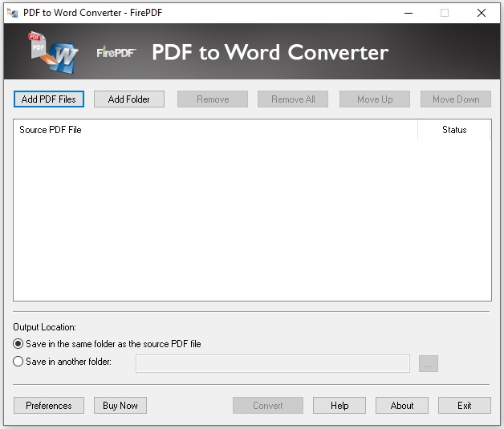Select the Source PDF File column header
This screenshot has width=504, height=429.
click(x=215, y=130)
